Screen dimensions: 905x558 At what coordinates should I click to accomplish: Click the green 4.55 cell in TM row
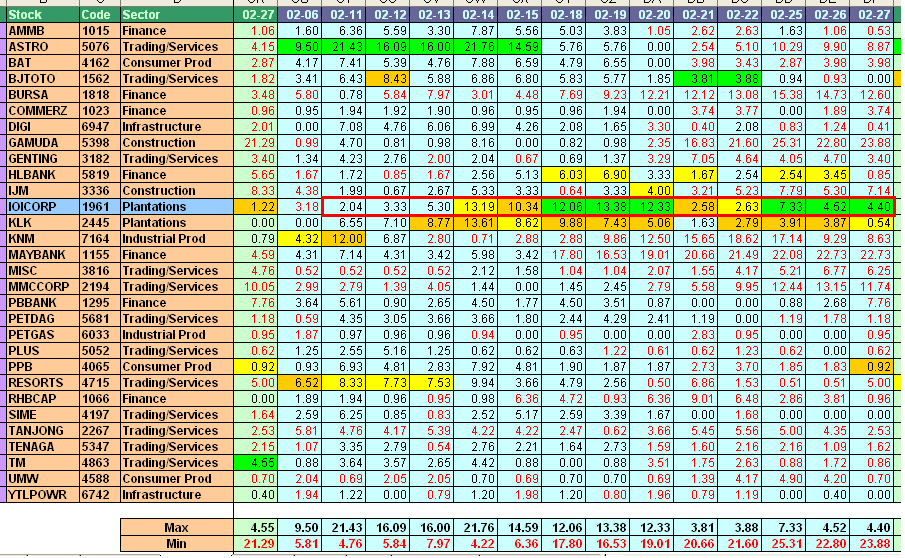pos(257,463)
